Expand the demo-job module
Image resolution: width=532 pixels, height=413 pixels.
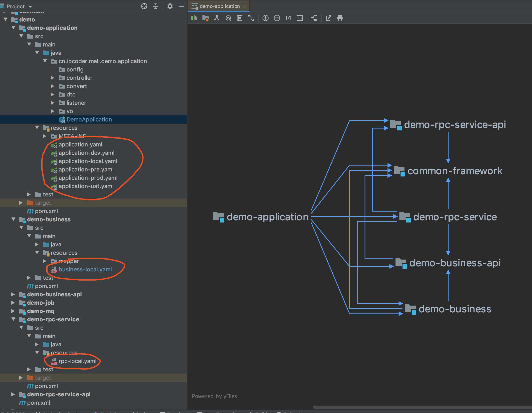[x=13, y=303]
